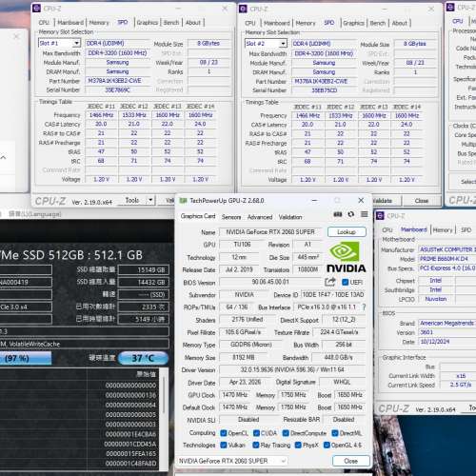The width and height of the screenshot is (476, 476).
Task: Click LPCIO value Nuvoton
Action: (436, 299)
